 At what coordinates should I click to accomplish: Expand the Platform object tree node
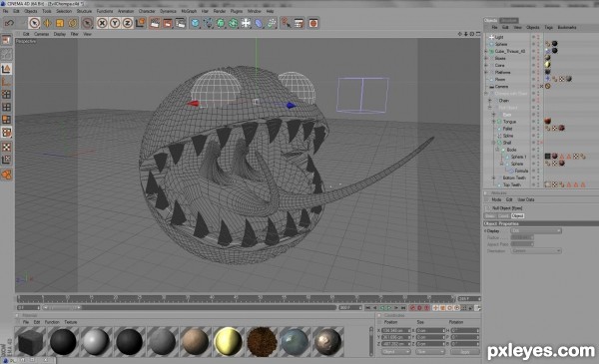[x=486, y=73]
